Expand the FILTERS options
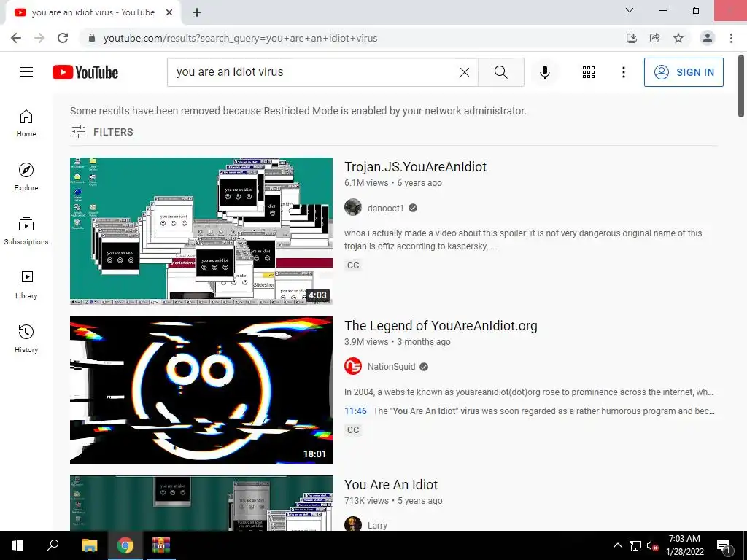 click(x=102, y=132)
